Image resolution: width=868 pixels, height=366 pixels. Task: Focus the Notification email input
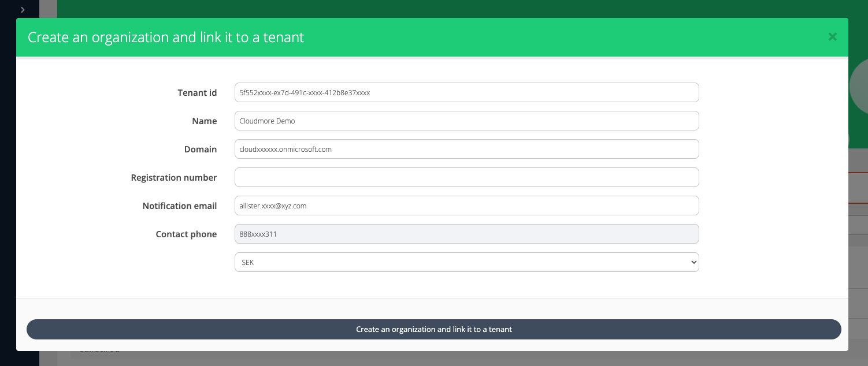(466, 206)
